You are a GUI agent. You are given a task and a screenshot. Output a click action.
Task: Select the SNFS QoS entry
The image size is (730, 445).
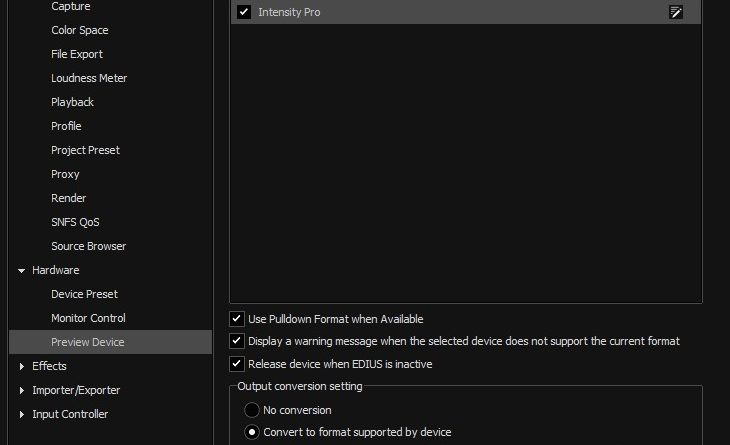click(x=75, y=222)
